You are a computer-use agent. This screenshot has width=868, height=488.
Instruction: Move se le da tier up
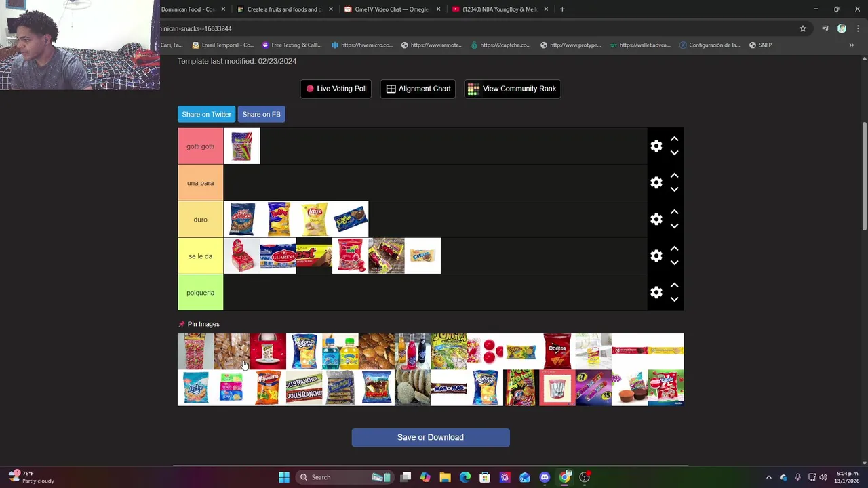674,249
